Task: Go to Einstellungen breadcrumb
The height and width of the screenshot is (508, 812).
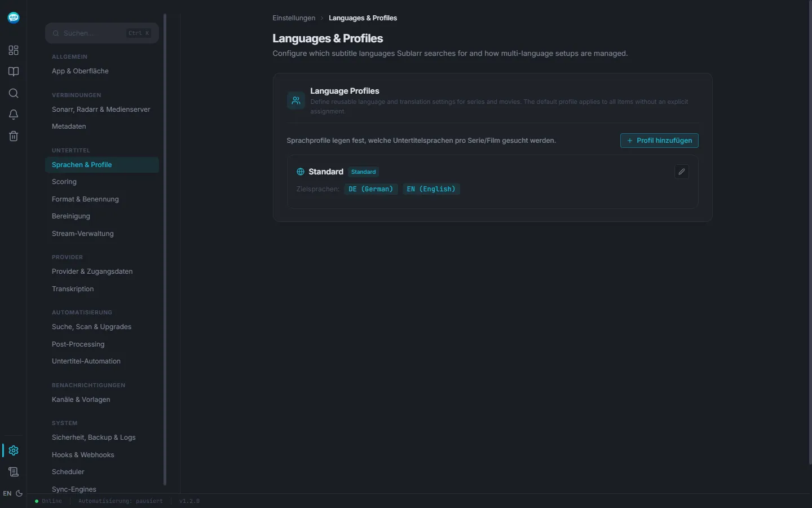Action: click(294, 18)
